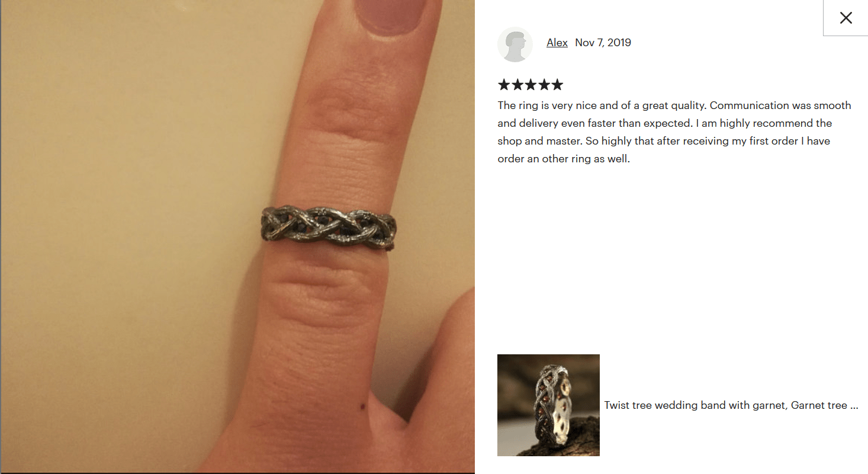The height and width of the screenshot is (474, 868).
Task: Open the Twist tree wedding band listing link
Action: [731, 405]
